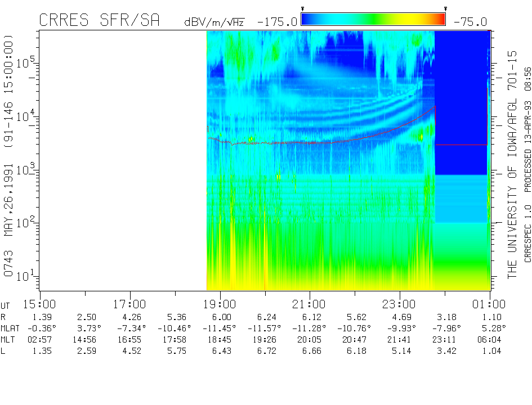Click the 10^3 frequency axis label
Image resolution: width=532 pixels, height=405 pixels.
coord(26,169)
